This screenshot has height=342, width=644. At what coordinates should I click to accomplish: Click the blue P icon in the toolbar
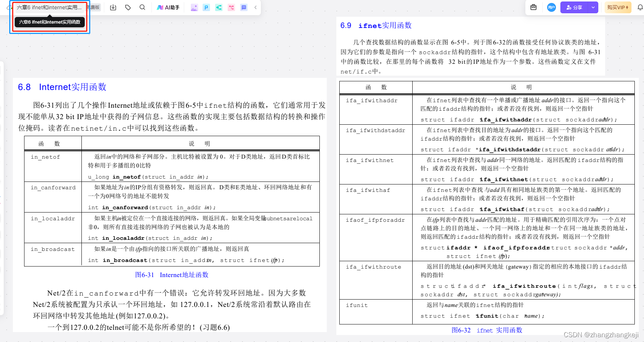pyautogui.click(x=206, y=7)
